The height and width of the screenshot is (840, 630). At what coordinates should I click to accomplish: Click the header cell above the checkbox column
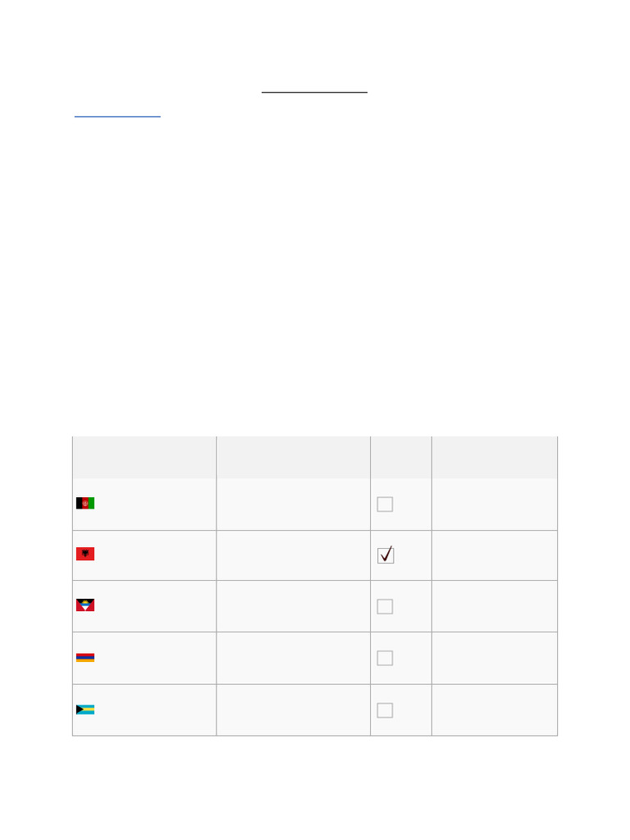pos(400,457)
